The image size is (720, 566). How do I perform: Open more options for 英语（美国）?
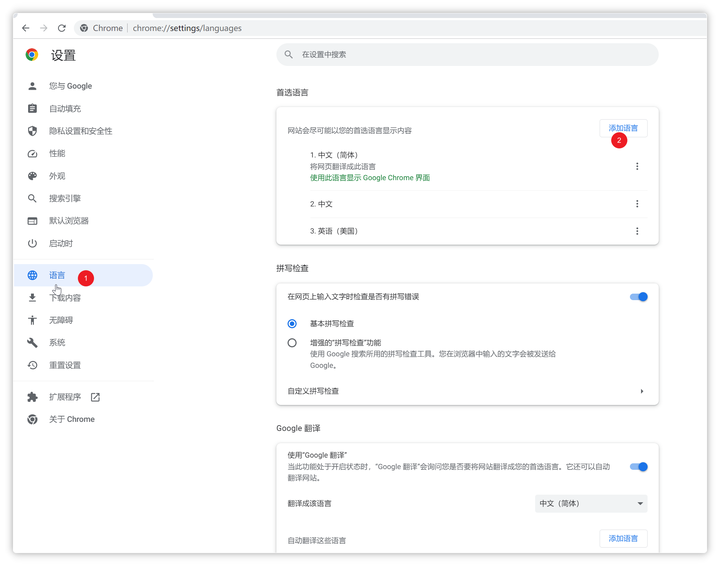(x=637, y=231)
